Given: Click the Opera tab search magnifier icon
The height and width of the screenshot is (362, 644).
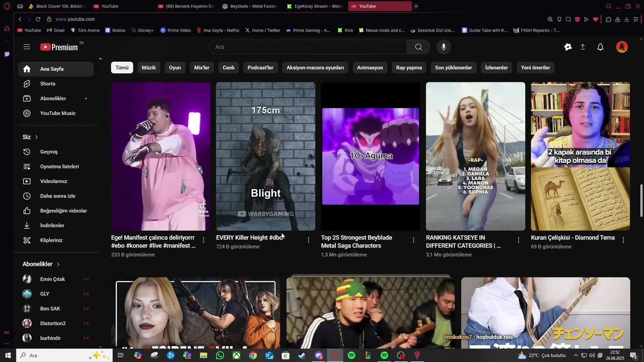Looking at the screenshot, I should pos(608,6).
